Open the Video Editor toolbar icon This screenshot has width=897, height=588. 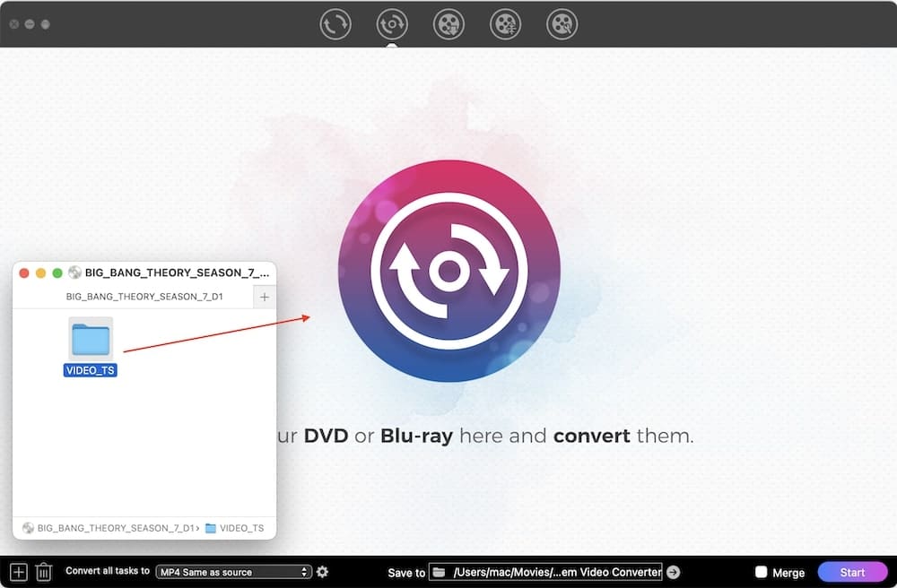505,24
